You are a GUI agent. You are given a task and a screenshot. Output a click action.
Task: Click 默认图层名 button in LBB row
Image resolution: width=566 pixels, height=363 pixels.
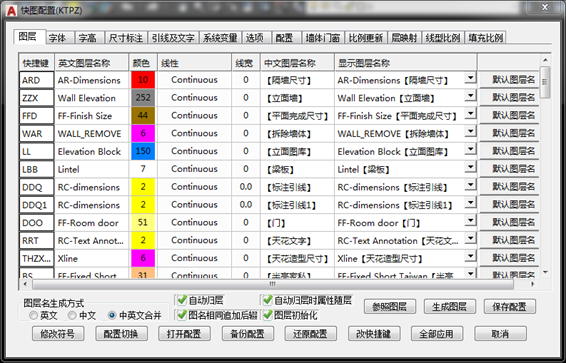509,169
